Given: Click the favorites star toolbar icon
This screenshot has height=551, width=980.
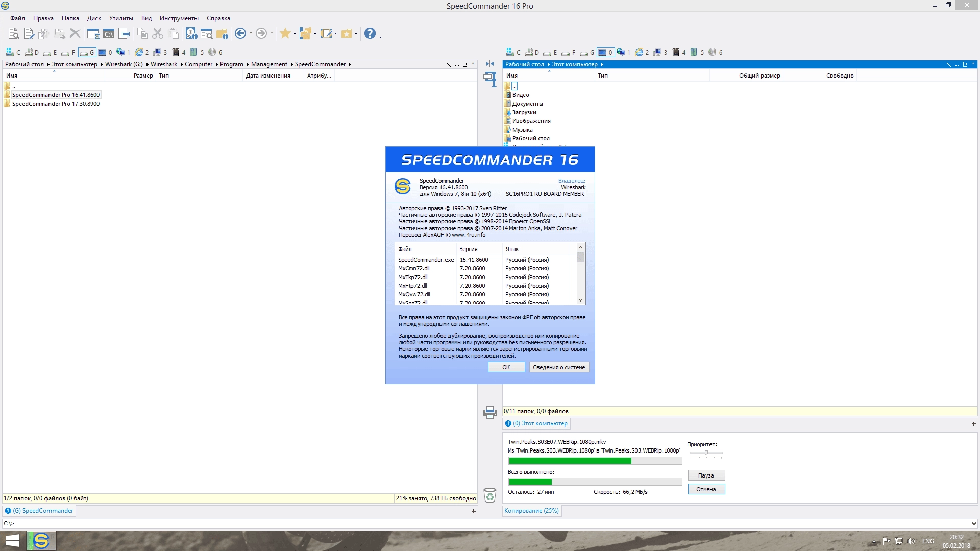Looking at the screenshot, I should tap(285, 34).
